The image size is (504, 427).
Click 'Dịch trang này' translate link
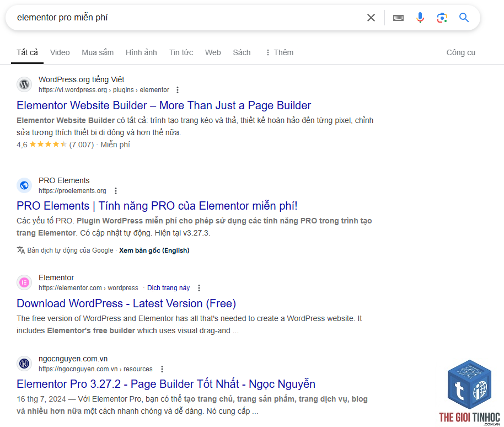click(x=168, y=288)
